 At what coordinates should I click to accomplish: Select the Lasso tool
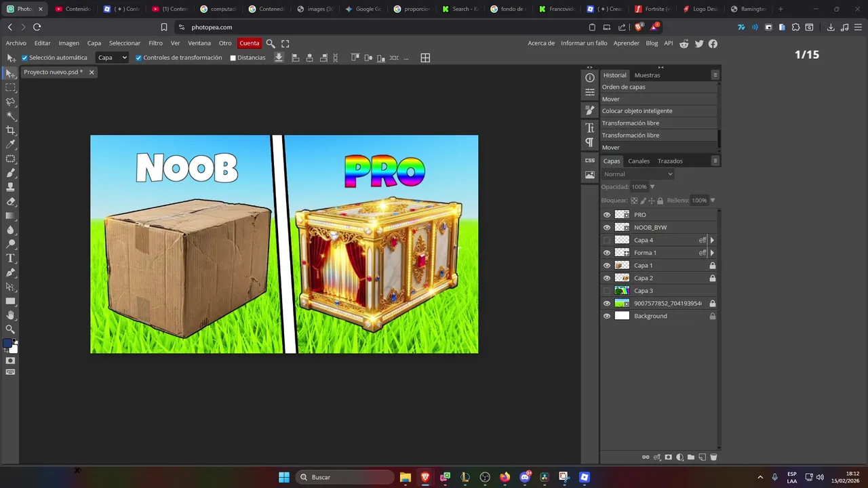click(10, 102)
